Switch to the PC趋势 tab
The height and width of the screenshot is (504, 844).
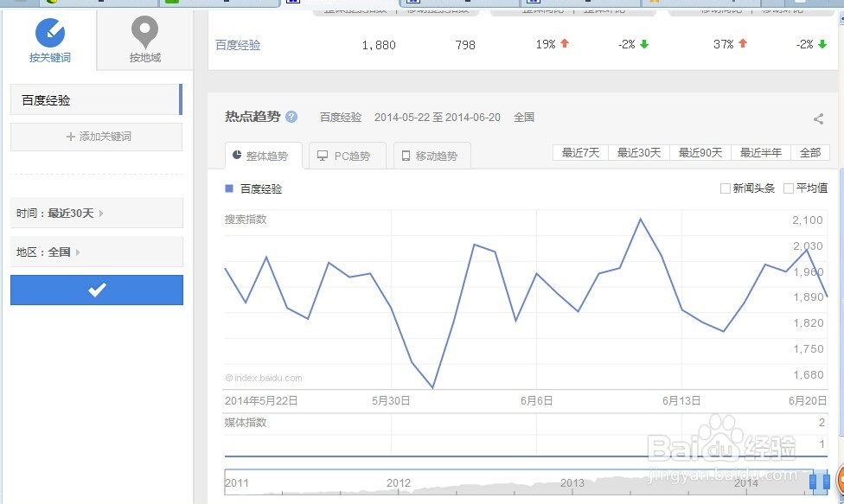[347, 156]
